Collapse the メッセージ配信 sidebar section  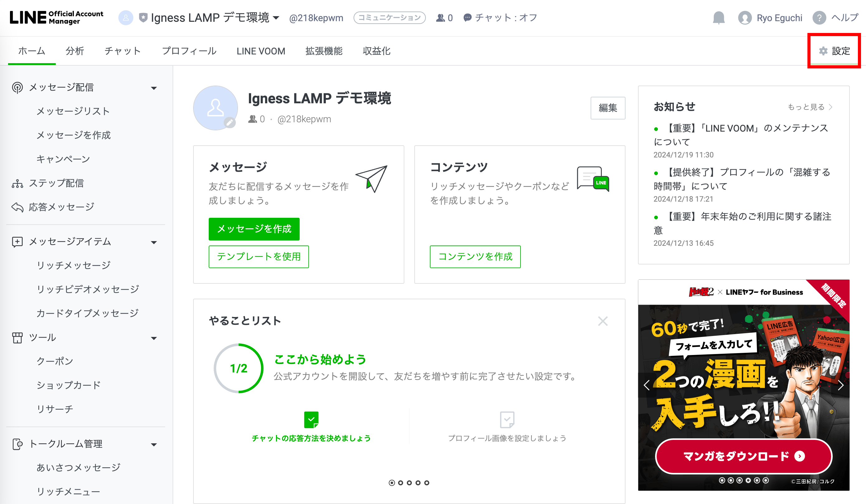(x=154, y=88)
